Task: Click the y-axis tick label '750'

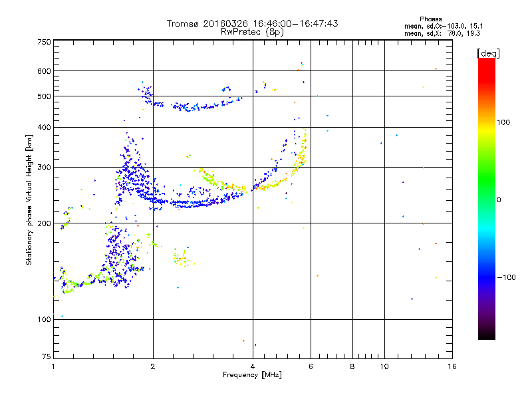Action: (44, 42)
